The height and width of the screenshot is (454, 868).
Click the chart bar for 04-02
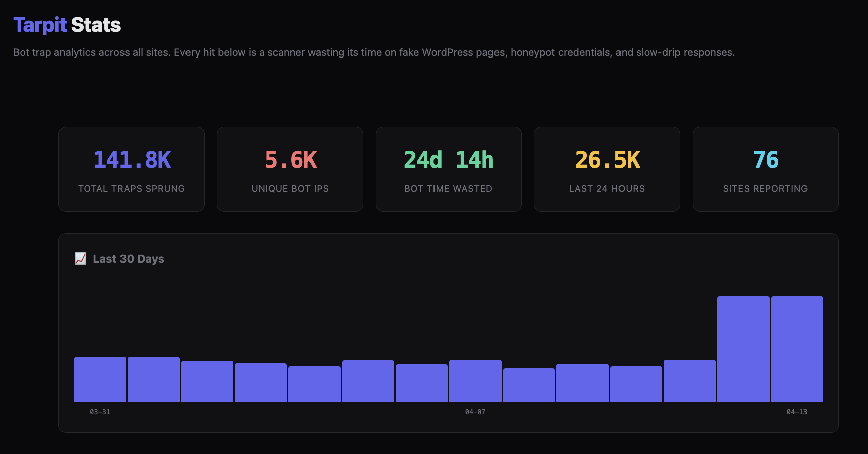point(207,381)
